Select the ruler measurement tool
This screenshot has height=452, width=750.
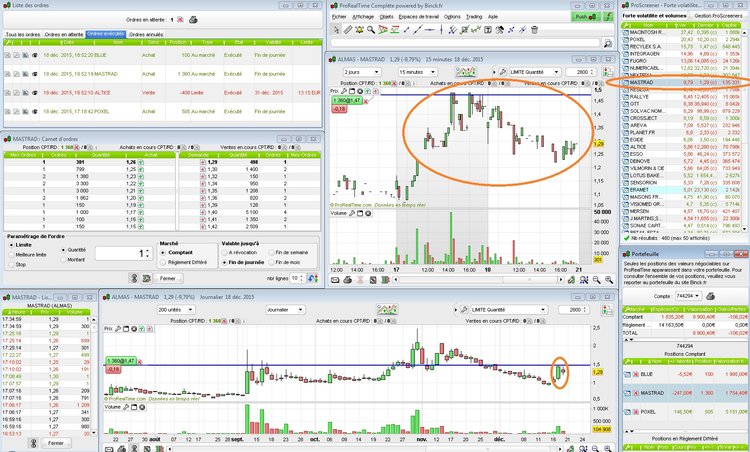point(348,30)
